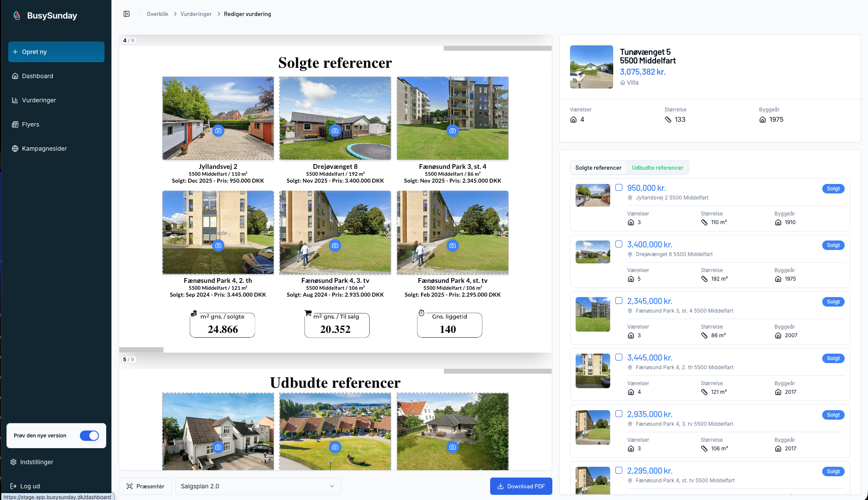868x500 pixels.
Task: Click the Log ud icon
Action: point(13,486)
